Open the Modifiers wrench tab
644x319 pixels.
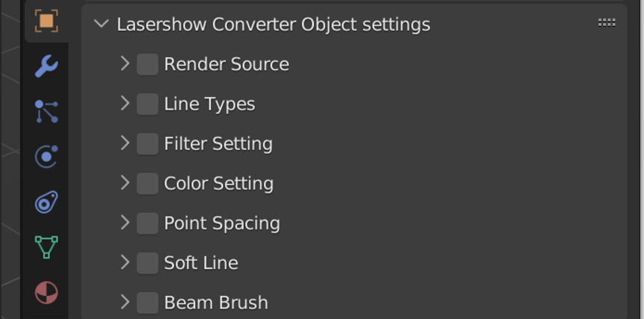tap(46, 66)
